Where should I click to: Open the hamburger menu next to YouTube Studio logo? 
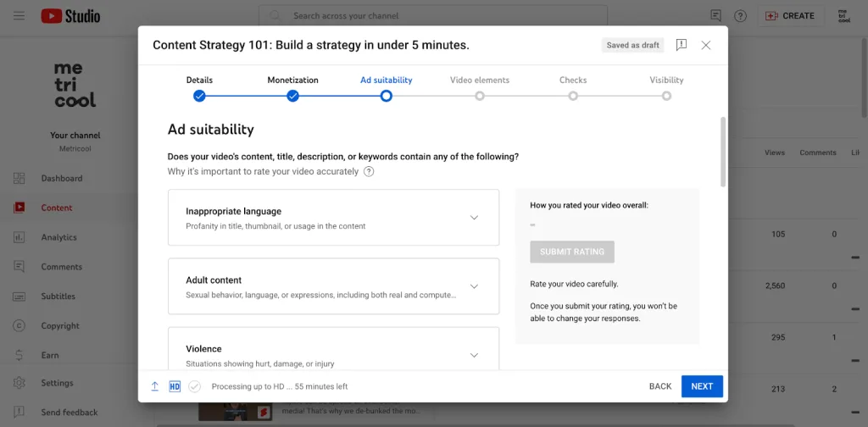pos(19,16)
